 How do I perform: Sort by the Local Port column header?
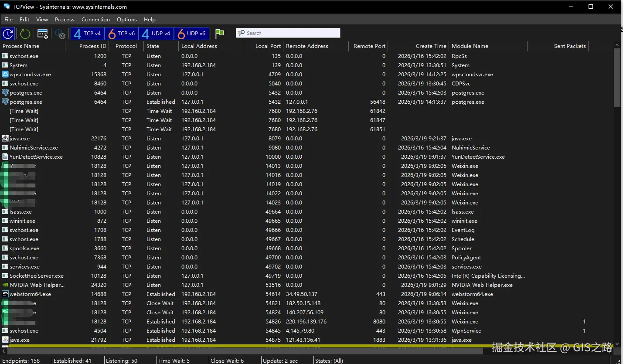[x=264, y=46]
